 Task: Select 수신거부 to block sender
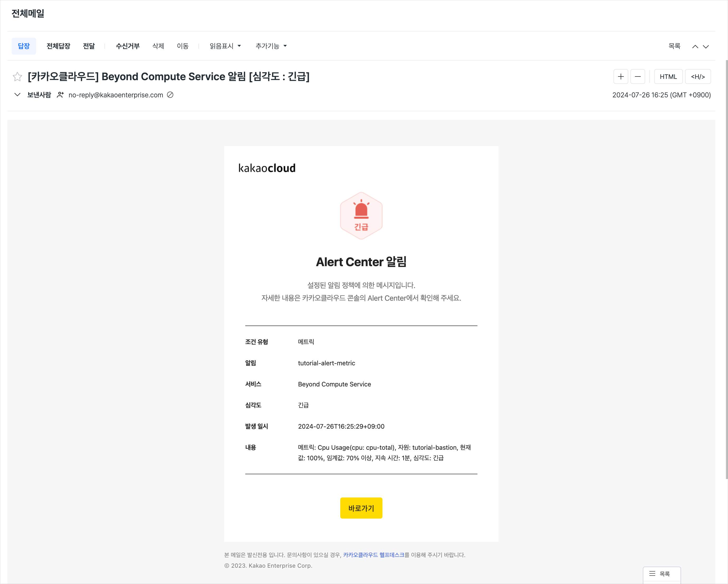[x=128, y=46]
